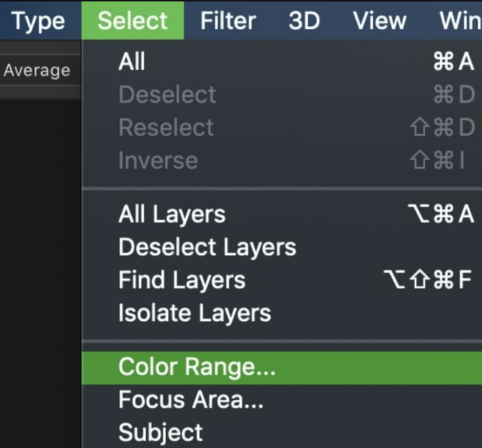Select All Layers from the menu

pos(172,214)
